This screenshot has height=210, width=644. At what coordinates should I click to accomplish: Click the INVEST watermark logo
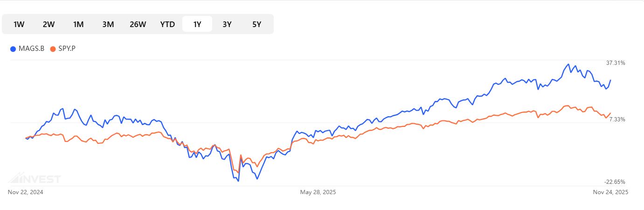34,179
